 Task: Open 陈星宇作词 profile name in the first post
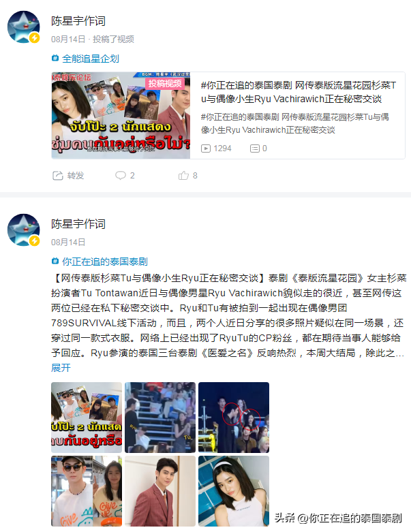click(x=78, y=21)
